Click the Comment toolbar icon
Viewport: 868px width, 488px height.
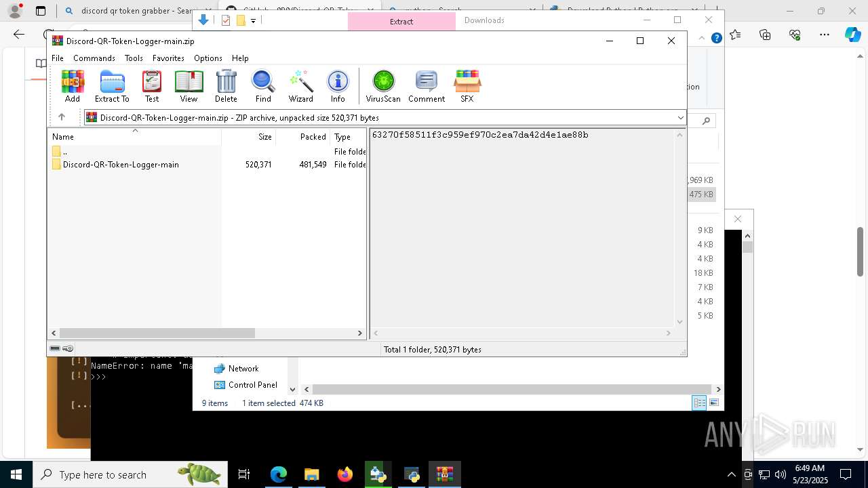(427, 86)
